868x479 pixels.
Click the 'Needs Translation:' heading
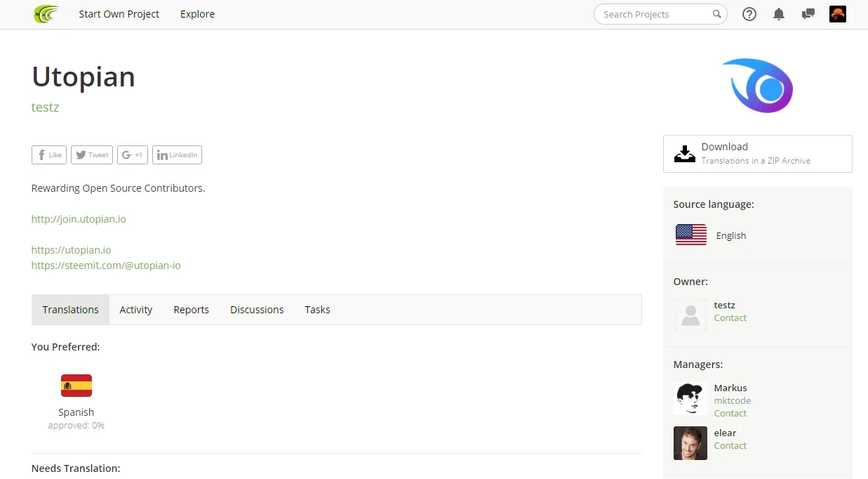coord(76,468)
